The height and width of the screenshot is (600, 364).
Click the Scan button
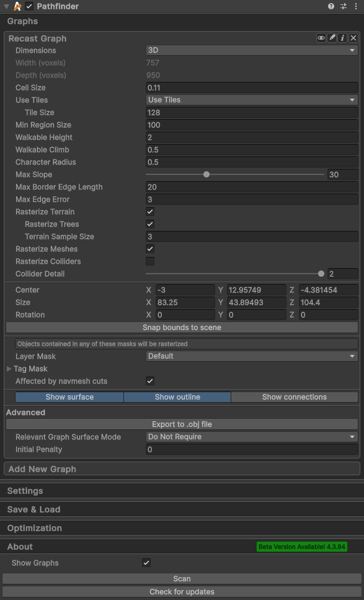click(182, 578)
